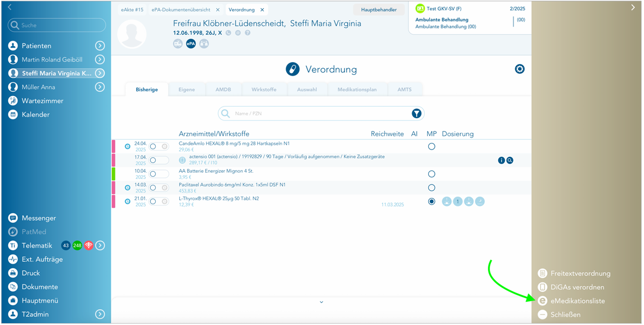Switch to the Medikationsplan tab
The width and height of the screenshot is (644, 325).
357,90
